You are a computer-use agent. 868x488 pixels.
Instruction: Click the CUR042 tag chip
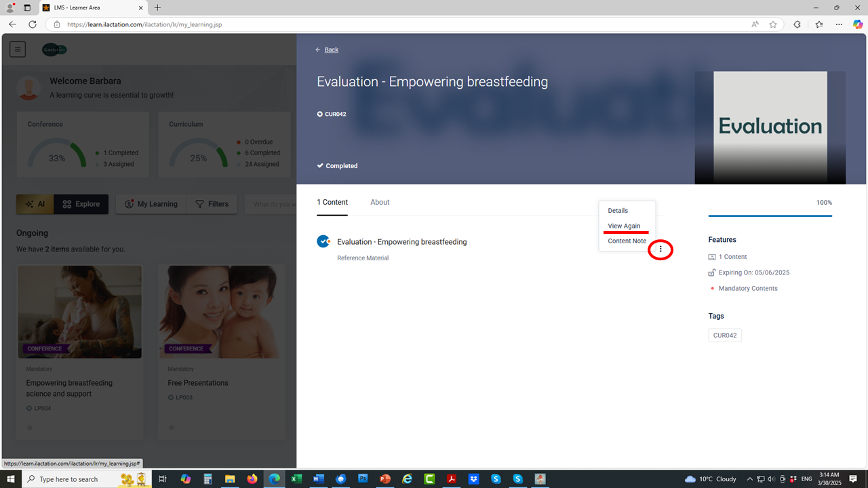(x=725, y=335)
